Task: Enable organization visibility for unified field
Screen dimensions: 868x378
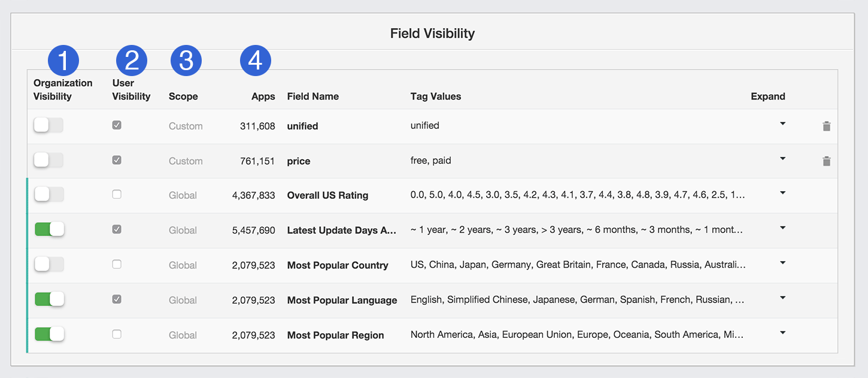Action: (48, 125)
